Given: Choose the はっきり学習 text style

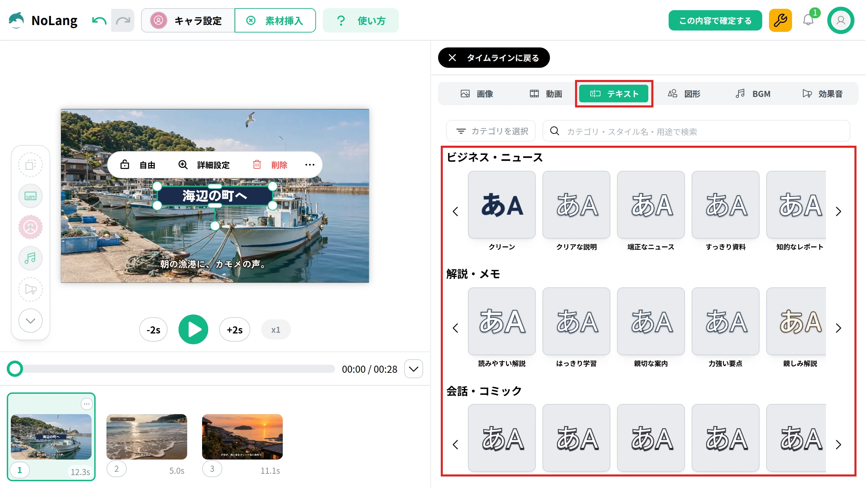Looking at the screenshot, I should tap(576, 321).
